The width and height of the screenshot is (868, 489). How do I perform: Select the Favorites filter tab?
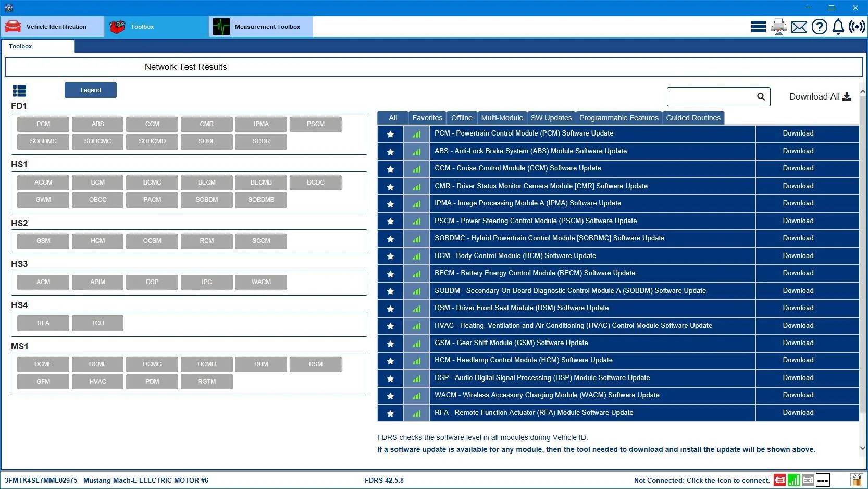(427, 118)
